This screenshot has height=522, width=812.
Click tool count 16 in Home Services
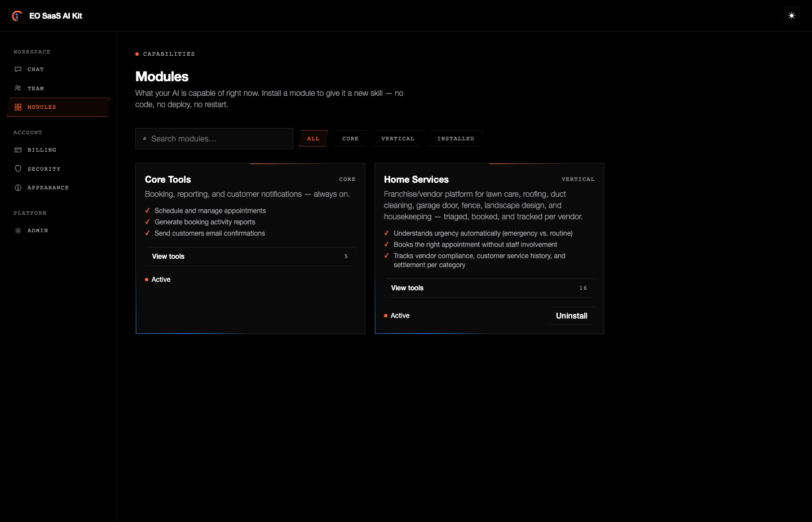click(x=583, y=288)
